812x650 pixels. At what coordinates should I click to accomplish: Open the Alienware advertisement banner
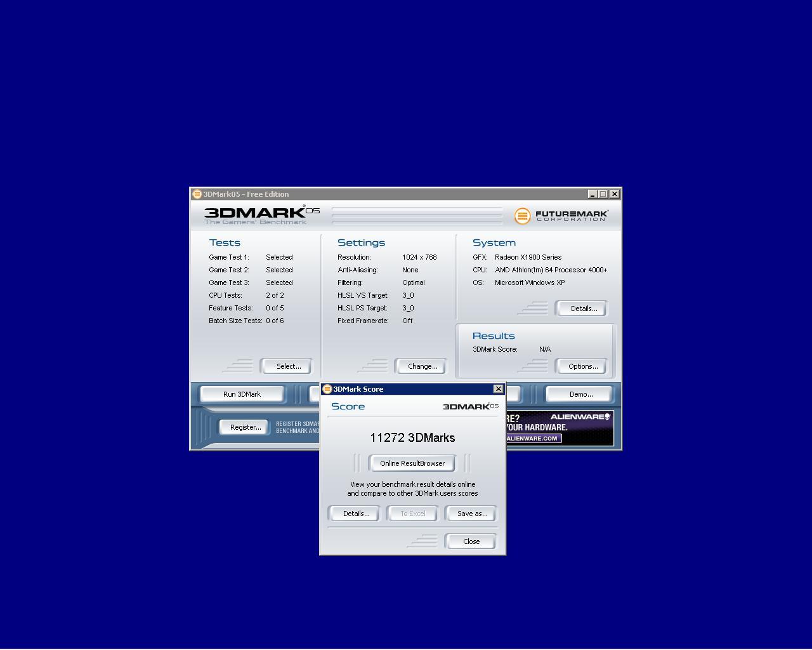pyautogui.click(x=560, y=428)
